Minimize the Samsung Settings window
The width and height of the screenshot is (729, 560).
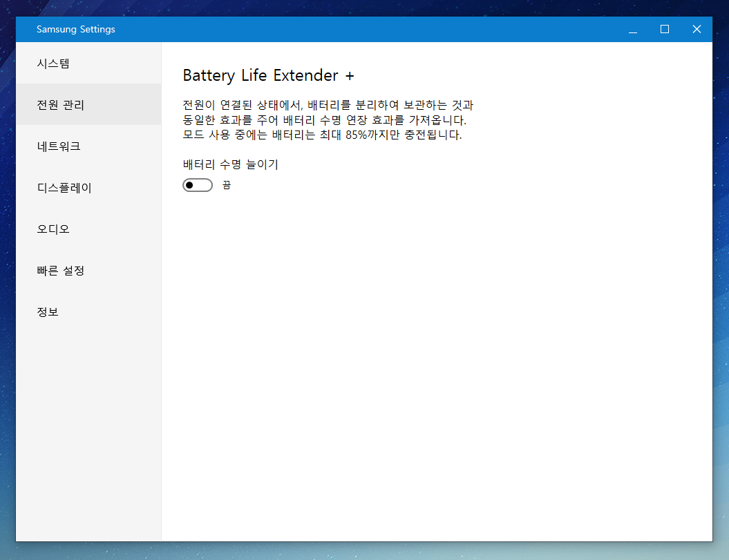633,29
